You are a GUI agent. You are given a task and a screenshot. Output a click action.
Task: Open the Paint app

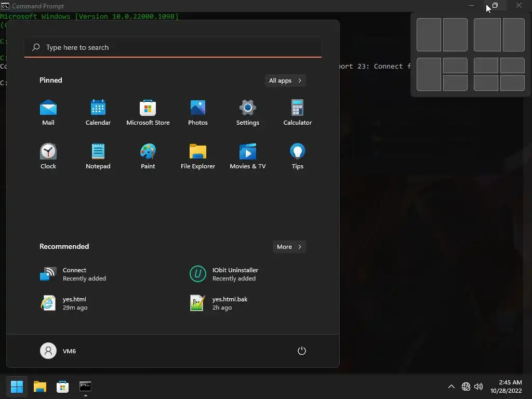click(148, 156)
